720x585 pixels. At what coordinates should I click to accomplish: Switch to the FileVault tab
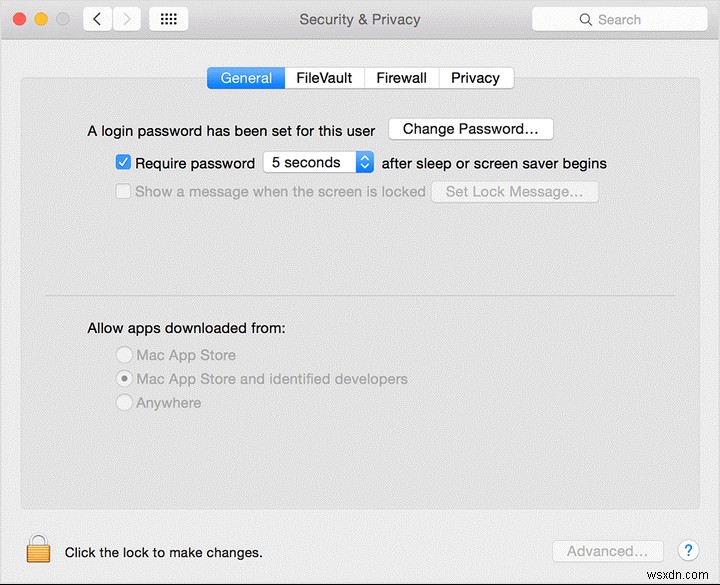click(x=324, y=78)
